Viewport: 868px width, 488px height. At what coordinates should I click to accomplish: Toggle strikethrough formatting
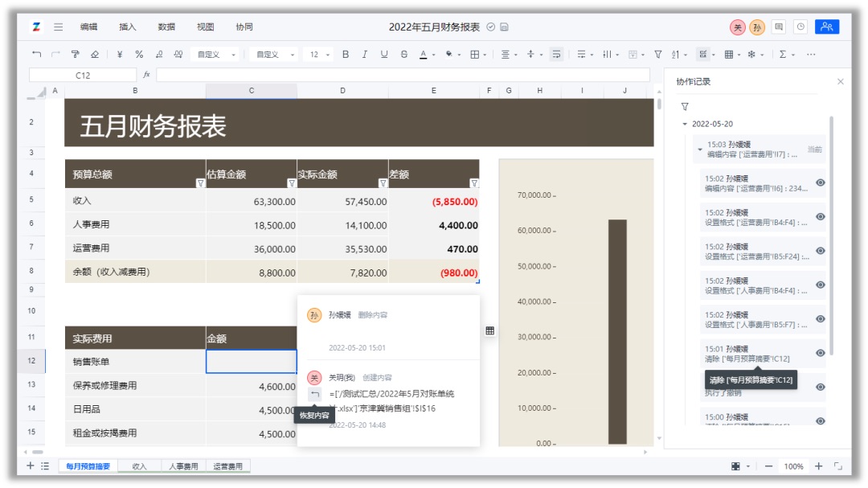click(404, 55)
